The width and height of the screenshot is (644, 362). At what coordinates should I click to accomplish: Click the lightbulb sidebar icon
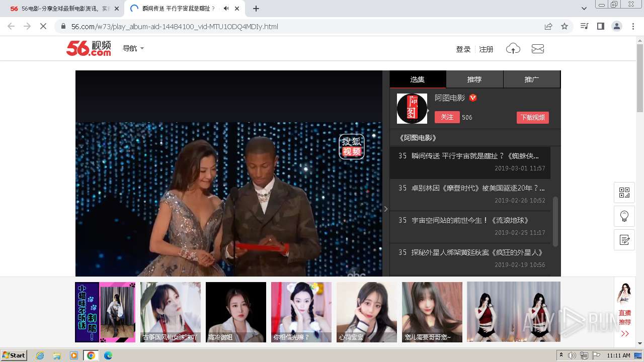(x=624, y=216)
